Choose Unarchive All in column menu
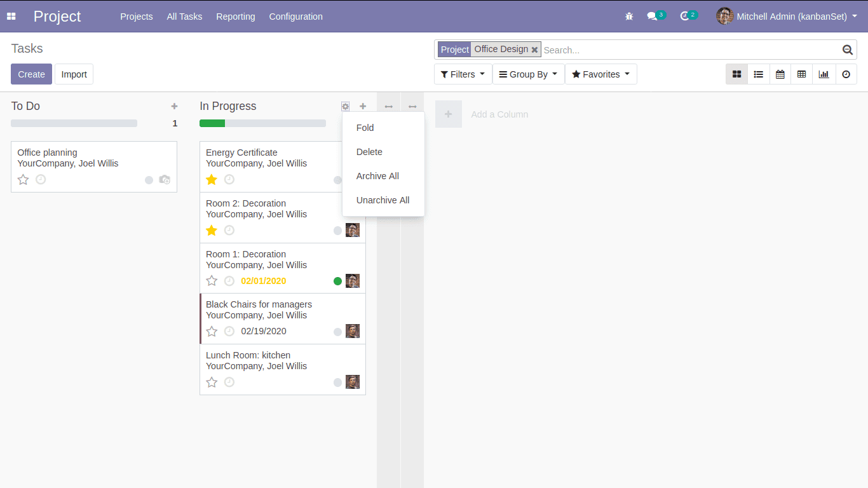Screen dimensions: 868x488 tap(383, 200)
